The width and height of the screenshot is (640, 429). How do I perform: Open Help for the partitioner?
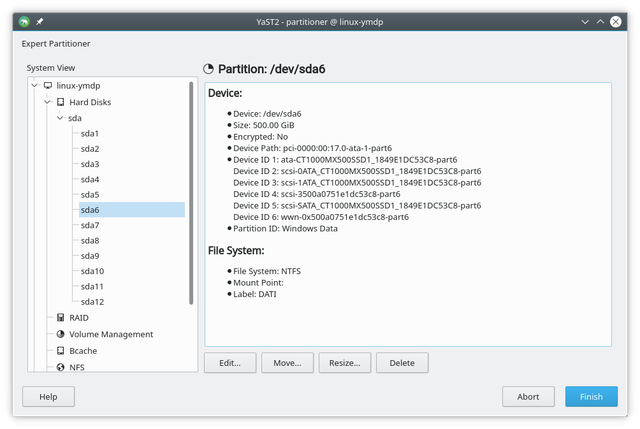click(48, 397)
